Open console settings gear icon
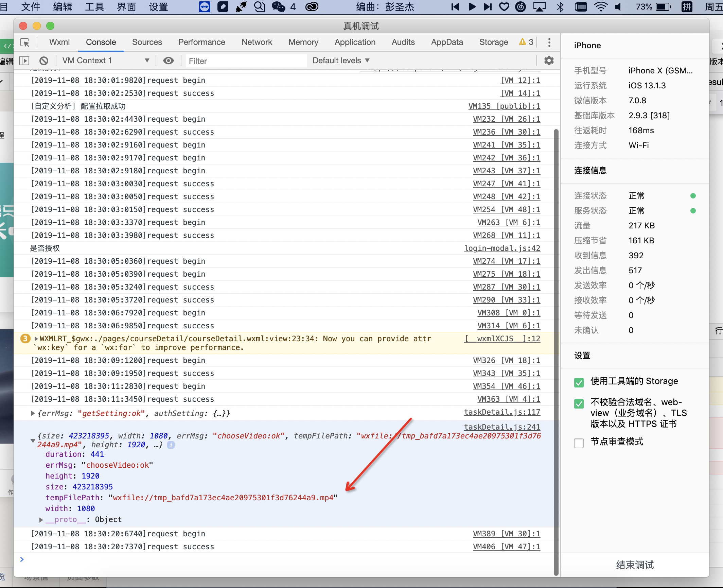The height and width of the screenshot is (588, 723). 549,60
